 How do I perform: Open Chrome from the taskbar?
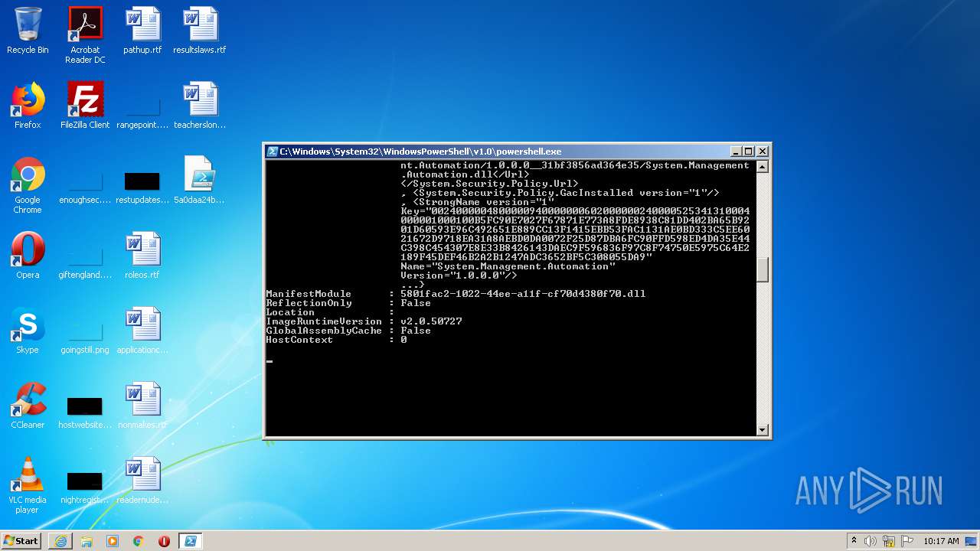click(139, 541)
